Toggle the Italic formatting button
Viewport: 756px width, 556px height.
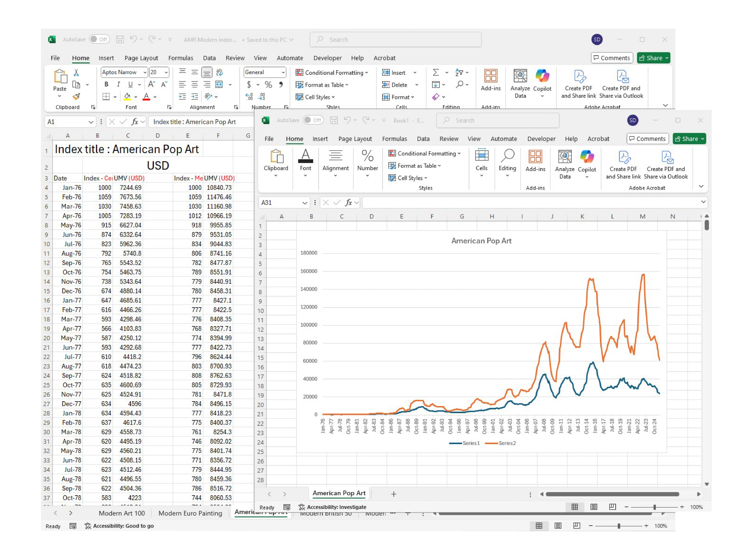(x=118, y=84)
